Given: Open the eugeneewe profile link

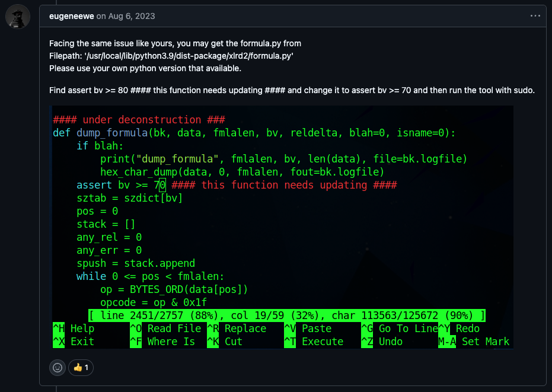Looking at the screenshot, I should pos(72,16).
